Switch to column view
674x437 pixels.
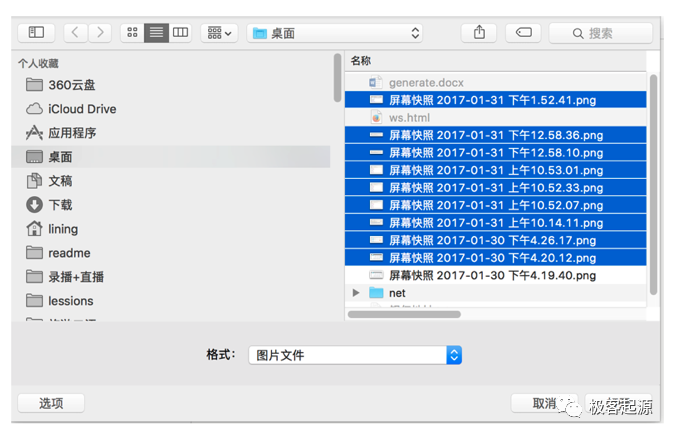(180, 33)
